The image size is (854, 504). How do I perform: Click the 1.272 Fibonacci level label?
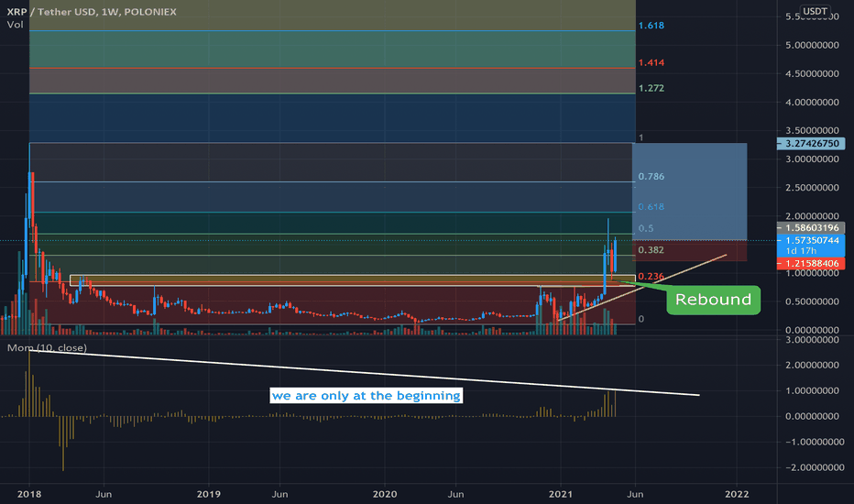pos(651,88)
